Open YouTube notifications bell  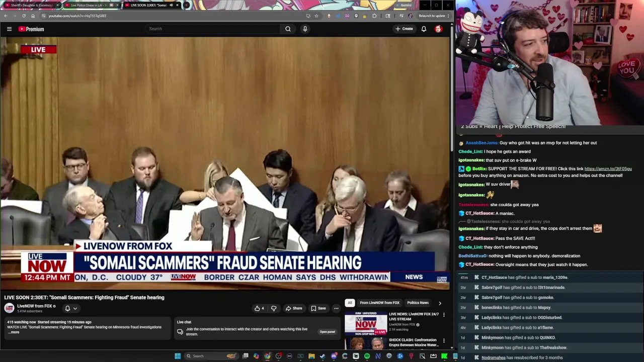click(x=424, y=29)
